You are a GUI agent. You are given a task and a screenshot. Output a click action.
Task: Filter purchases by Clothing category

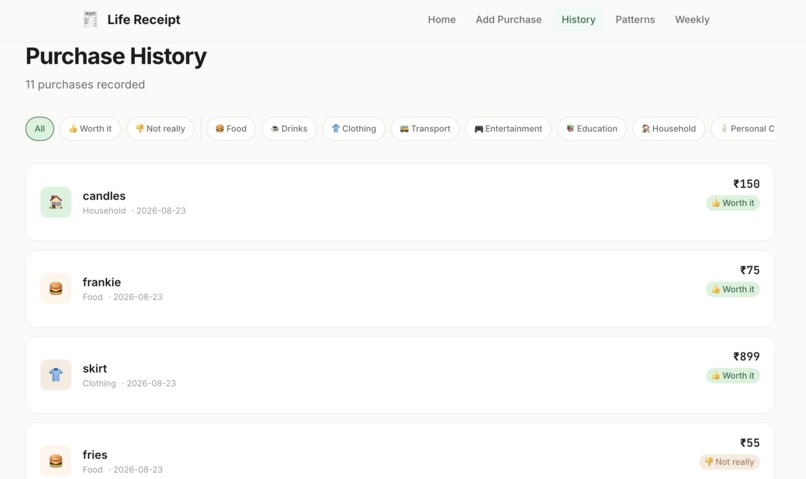tap(354, 128)
